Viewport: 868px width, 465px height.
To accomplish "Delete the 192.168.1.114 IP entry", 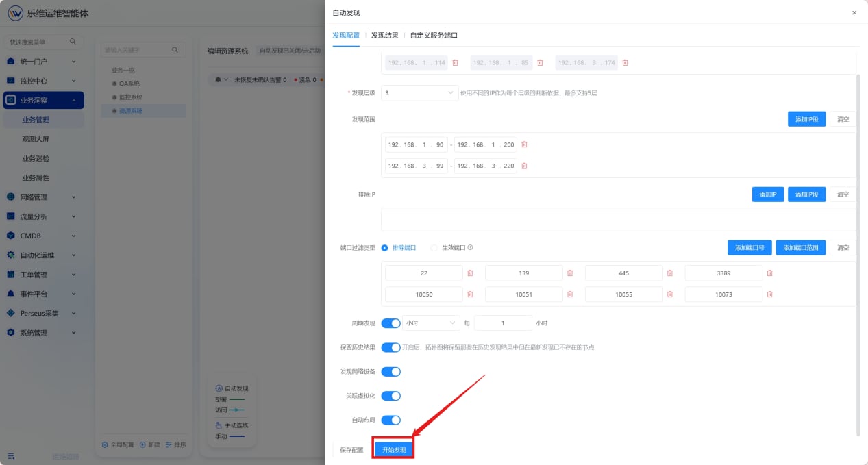I will click(455, 62).
